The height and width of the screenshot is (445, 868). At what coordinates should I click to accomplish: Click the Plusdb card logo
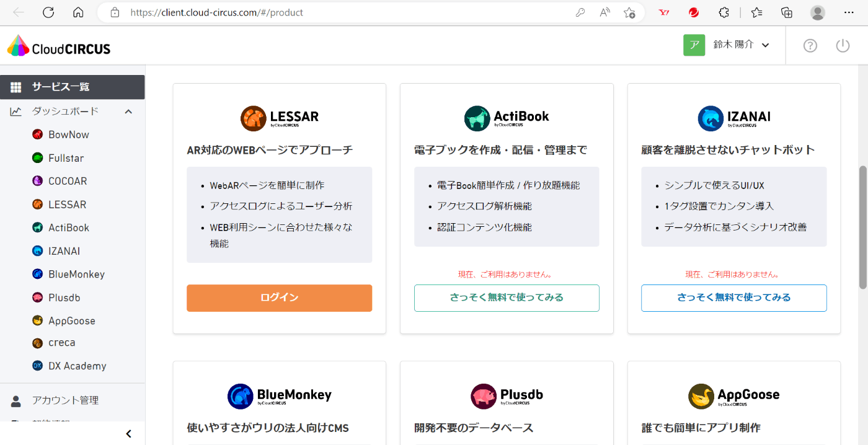[x=507, y=396]
